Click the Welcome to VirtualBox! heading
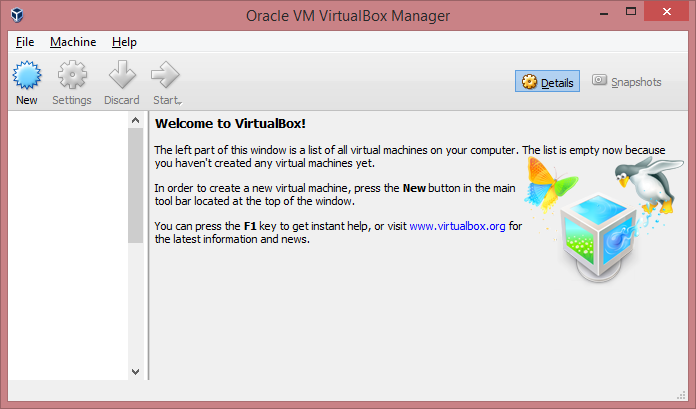Screen dimensions: 696x409 tap(230, 124)
